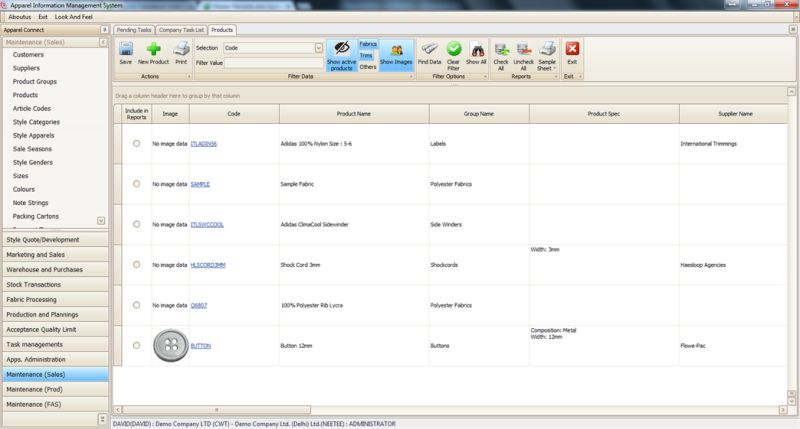Click the Filter Value input field
Viewport: 800px width, 429px height.
coord(274,63)
